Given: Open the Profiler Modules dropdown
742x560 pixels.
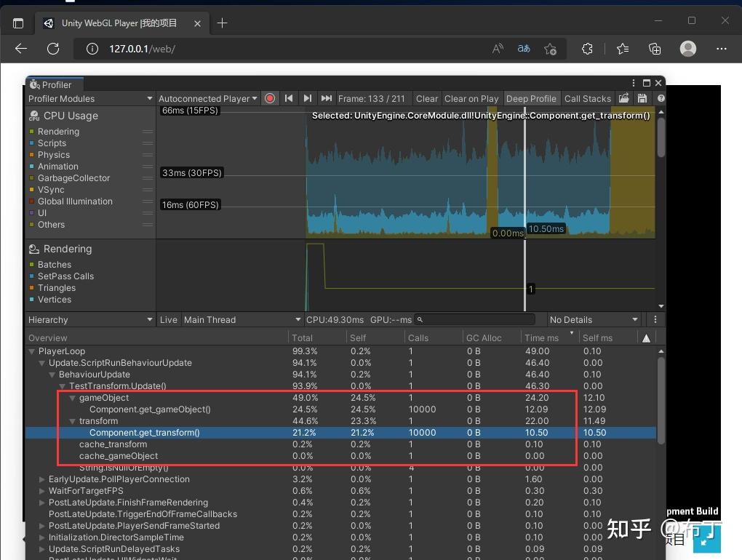Looking at the screenshot, I should [90, 98].
